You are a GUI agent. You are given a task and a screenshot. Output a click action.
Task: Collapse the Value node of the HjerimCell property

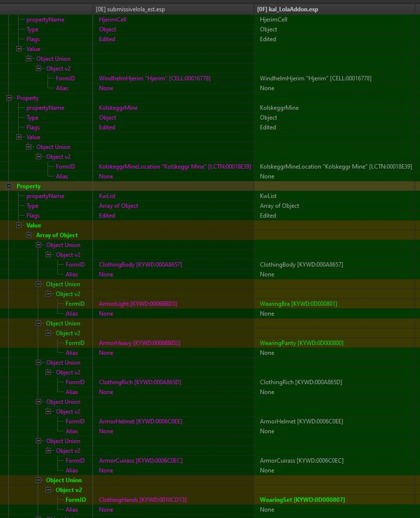pos(19,49)
